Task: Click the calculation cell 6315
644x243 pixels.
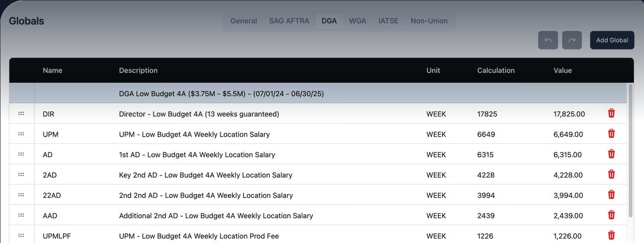Action: tap(486, 154)
